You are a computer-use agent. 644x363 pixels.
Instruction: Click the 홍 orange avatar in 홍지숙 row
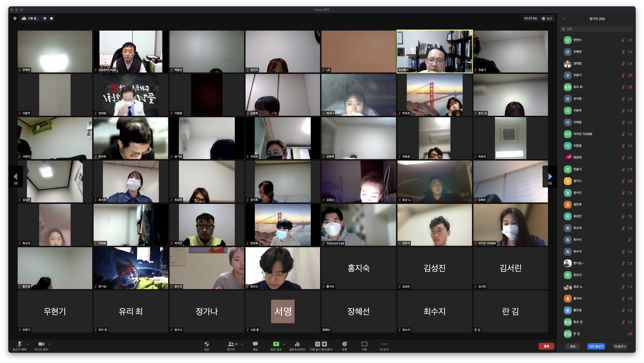(568, 299)
